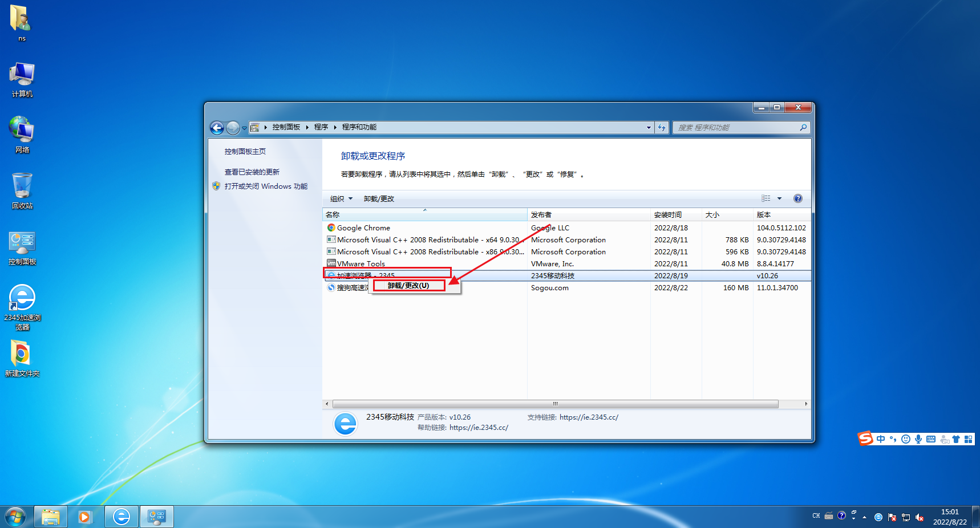Expand breadcrumb arrow after 程序

335,127
